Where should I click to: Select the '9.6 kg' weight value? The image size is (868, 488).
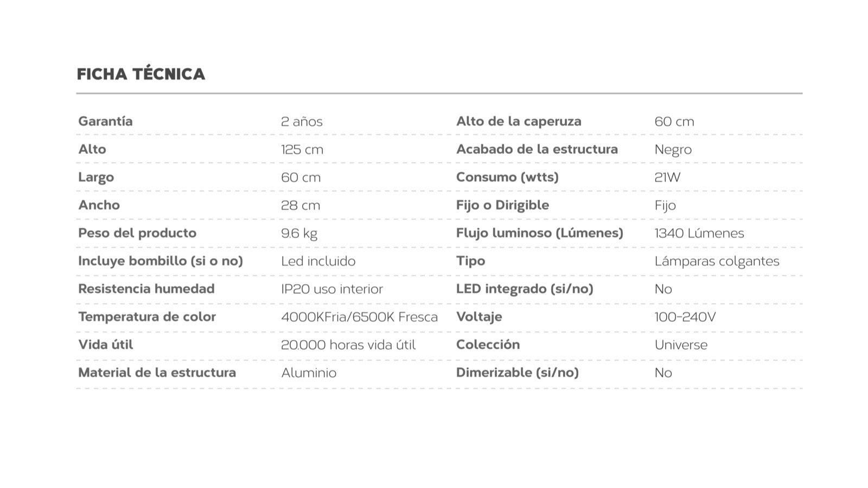pos(299,234)
